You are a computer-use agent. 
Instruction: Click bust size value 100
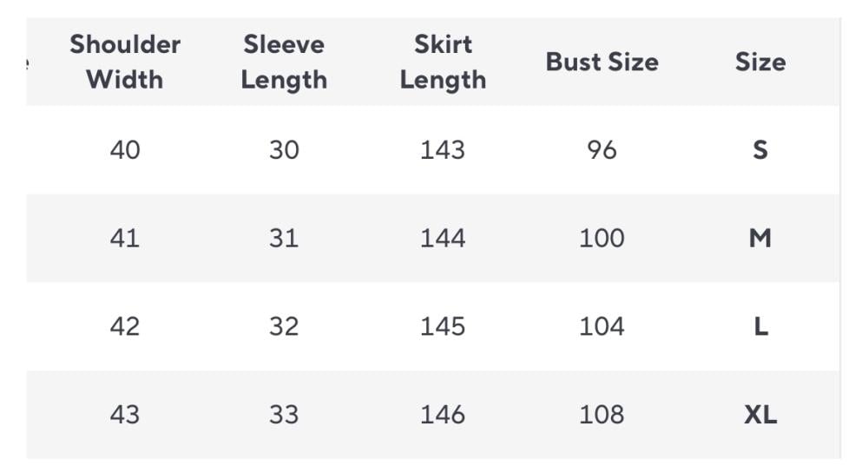coord(602,238)
